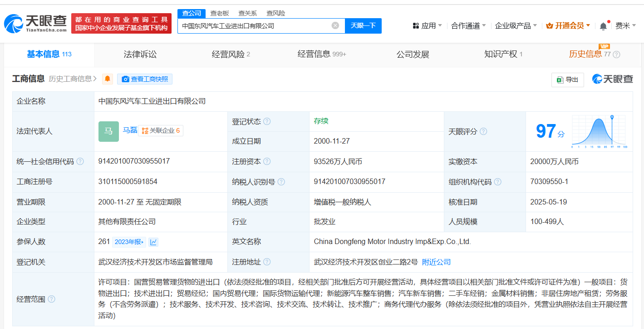
Task: Click the 97 score distribution chart
Action: [x=599, y=131]
